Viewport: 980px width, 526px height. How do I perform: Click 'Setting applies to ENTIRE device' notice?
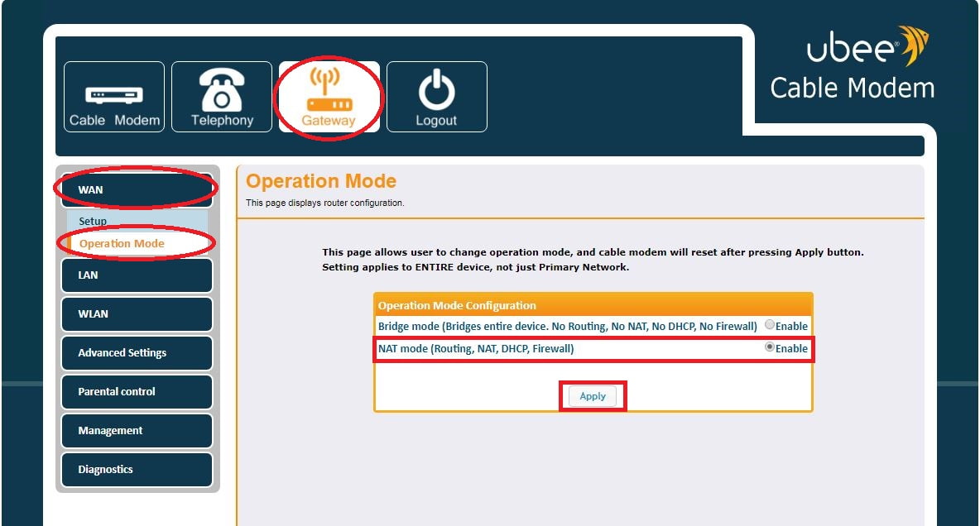(476, 267)
